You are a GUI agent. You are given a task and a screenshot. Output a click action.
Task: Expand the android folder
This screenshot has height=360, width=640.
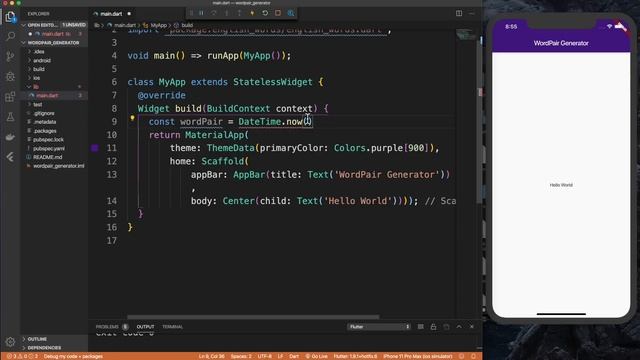(x=42, y=60)
